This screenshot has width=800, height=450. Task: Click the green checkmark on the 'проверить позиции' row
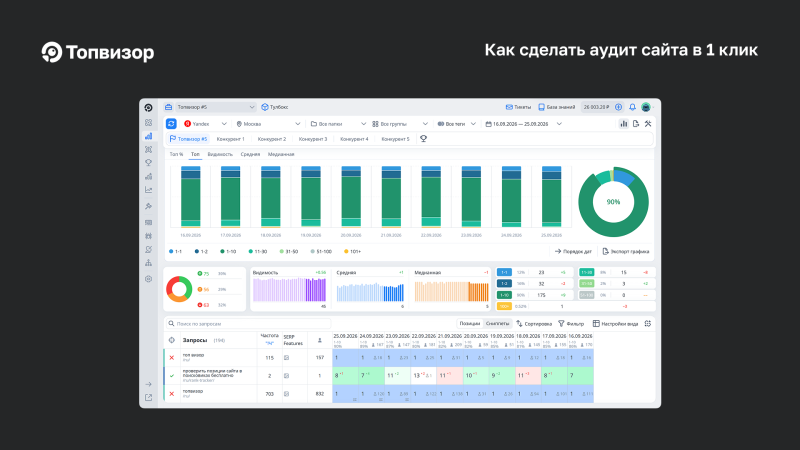pos(171,376)
